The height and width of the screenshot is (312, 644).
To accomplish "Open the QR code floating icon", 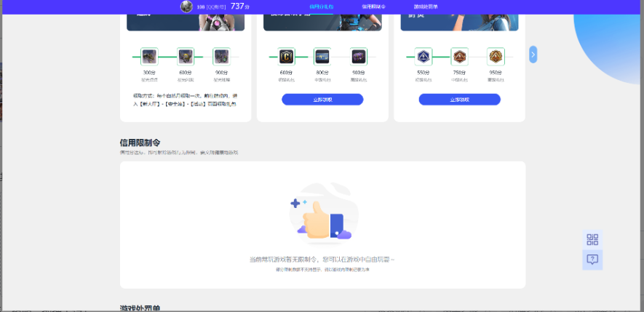I will click(592, 240).
